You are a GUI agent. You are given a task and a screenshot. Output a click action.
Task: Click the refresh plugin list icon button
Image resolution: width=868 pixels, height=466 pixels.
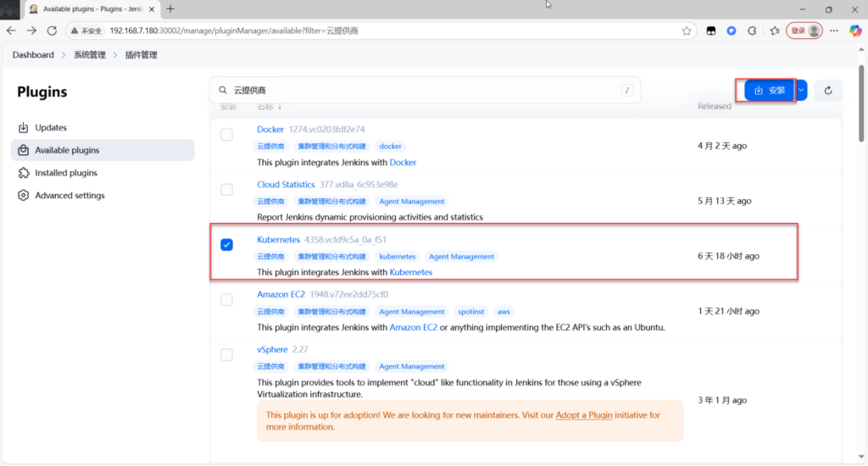(828, 90)
